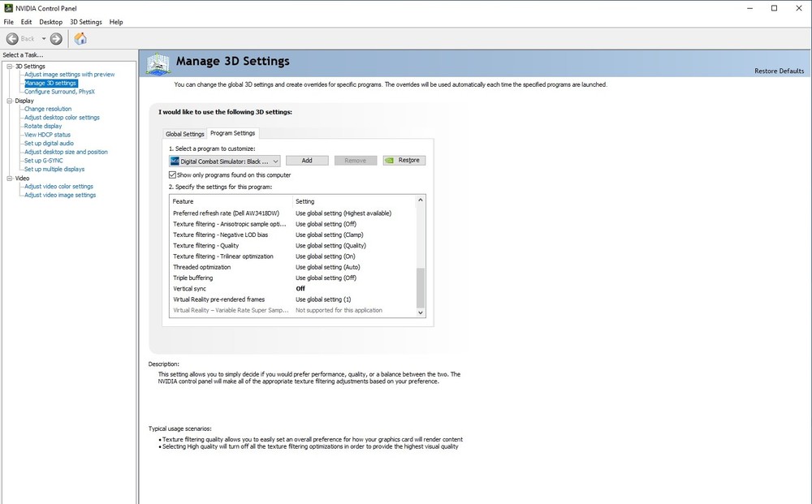Click the settings list scroll down arrow
Viewport: 812px width, 504px height.
tap(421, 312)
